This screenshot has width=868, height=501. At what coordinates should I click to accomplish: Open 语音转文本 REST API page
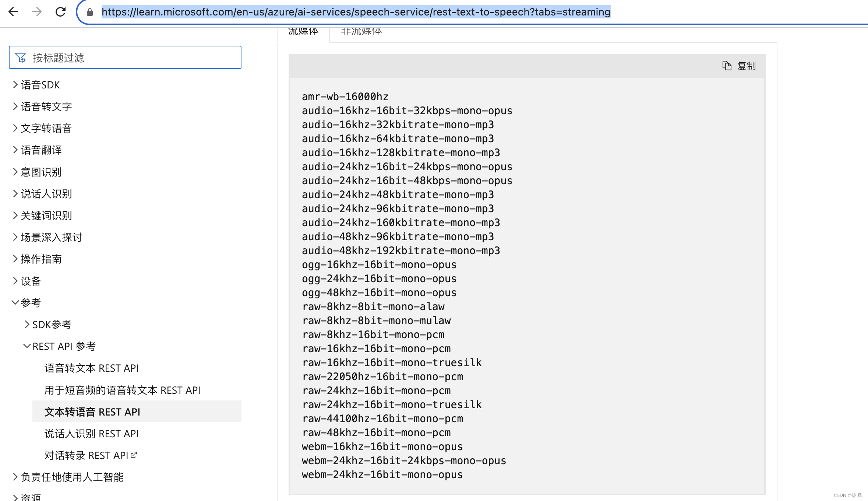[91, 368]
